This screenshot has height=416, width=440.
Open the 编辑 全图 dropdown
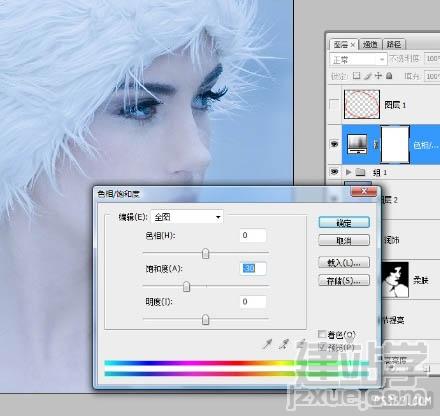(x=187, y=217)
